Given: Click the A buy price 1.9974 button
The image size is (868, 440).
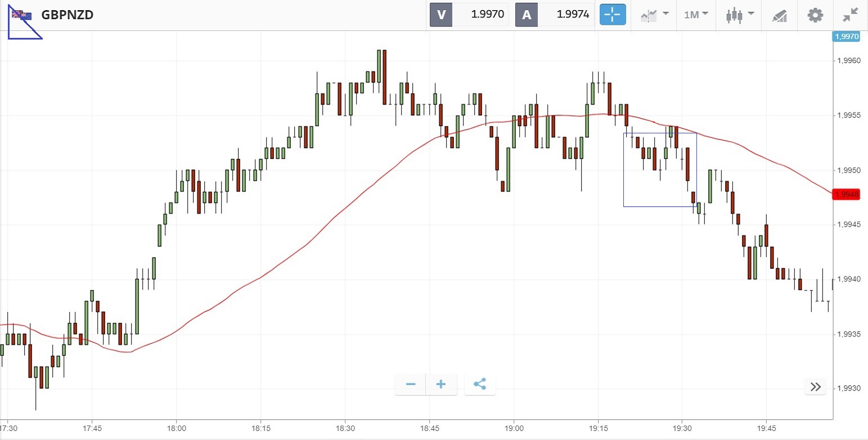Looking at the screenshot, I should [555, 15].
